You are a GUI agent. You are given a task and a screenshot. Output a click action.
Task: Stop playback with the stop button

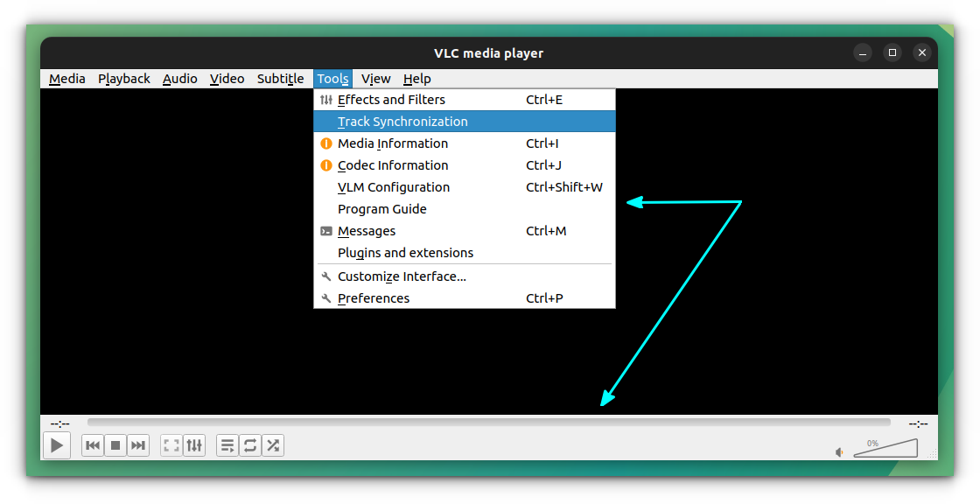[115, 445]
